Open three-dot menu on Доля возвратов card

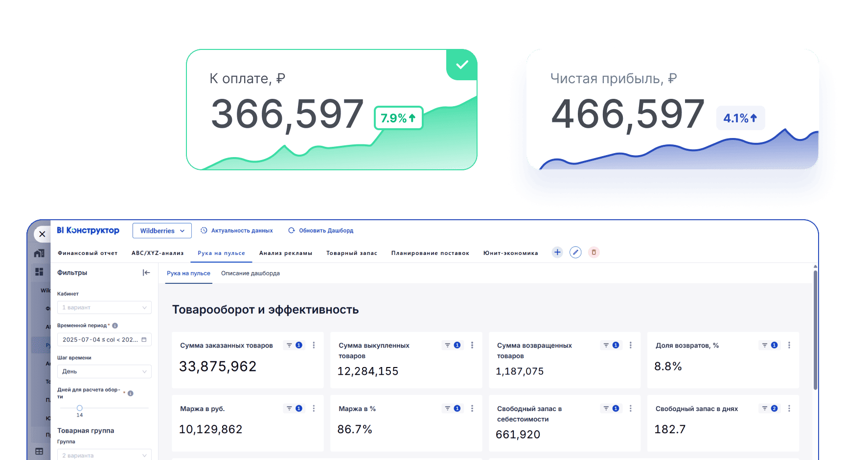tap(789, 345)
